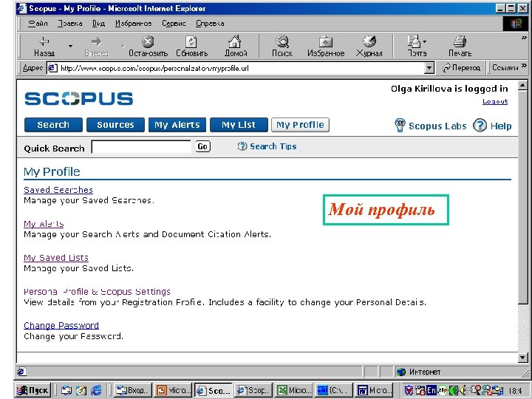Click the En language indicator in tray

432,390
